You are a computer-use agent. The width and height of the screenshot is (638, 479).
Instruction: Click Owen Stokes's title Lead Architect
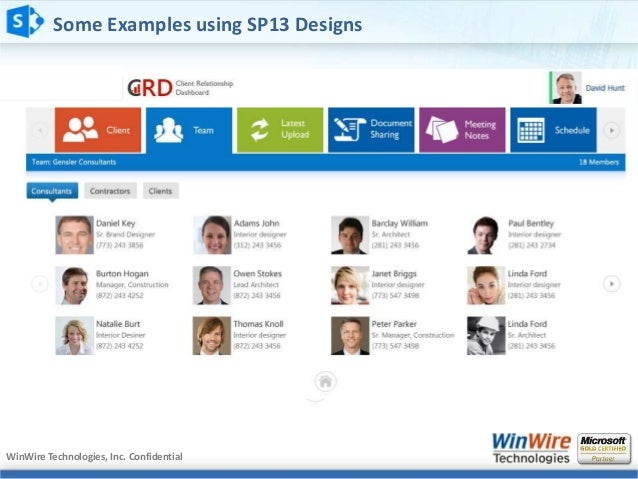[256, 284]
